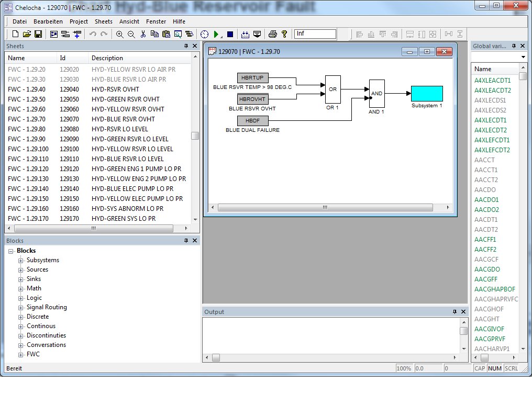
Task: Select sheet row HYD-BLUE RSVR OVHT
Action: point(97,119)
